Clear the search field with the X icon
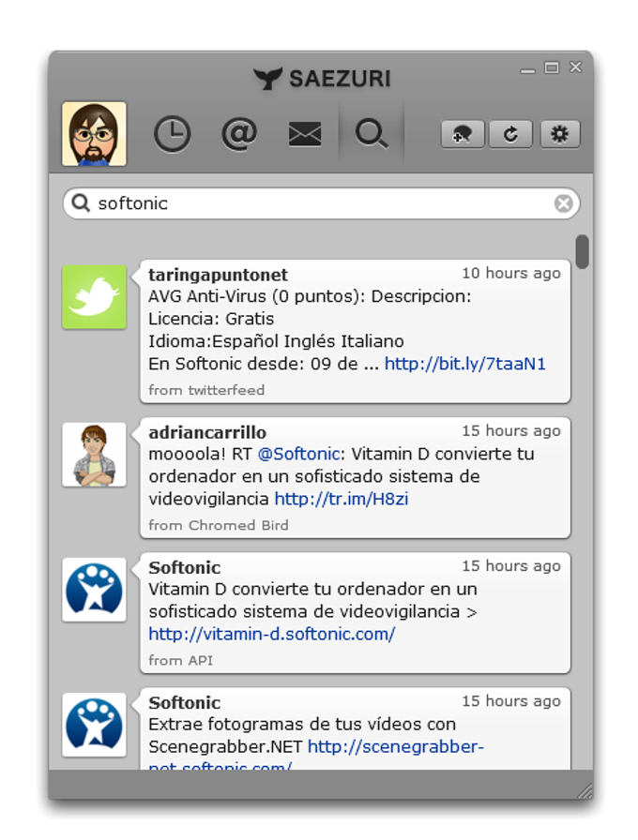 [x=564, y=203]
